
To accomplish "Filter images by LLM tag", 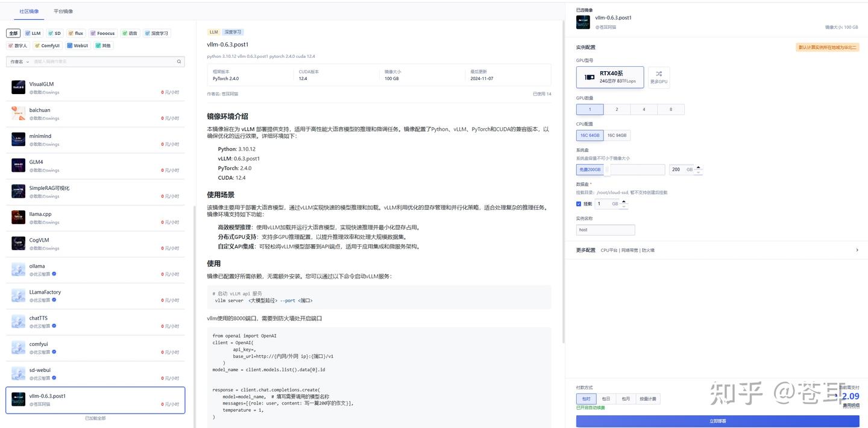I will 33,33.
